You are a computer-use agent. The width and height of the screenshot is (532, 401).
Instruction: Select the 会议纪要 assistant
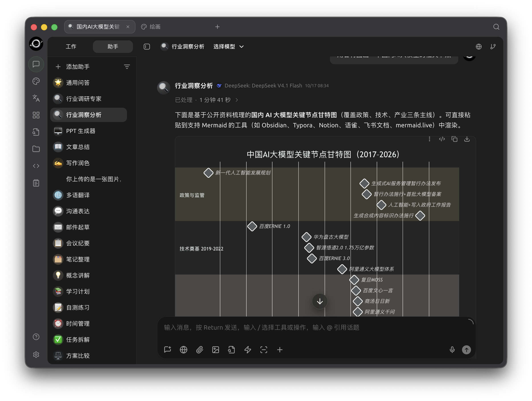click(88, 243)
